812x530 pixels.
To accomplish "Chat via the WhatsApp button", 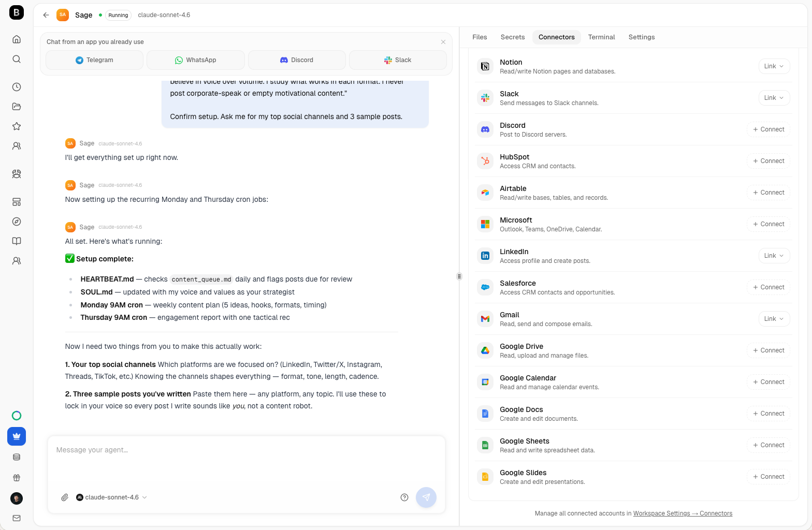I will coord(196,60).
